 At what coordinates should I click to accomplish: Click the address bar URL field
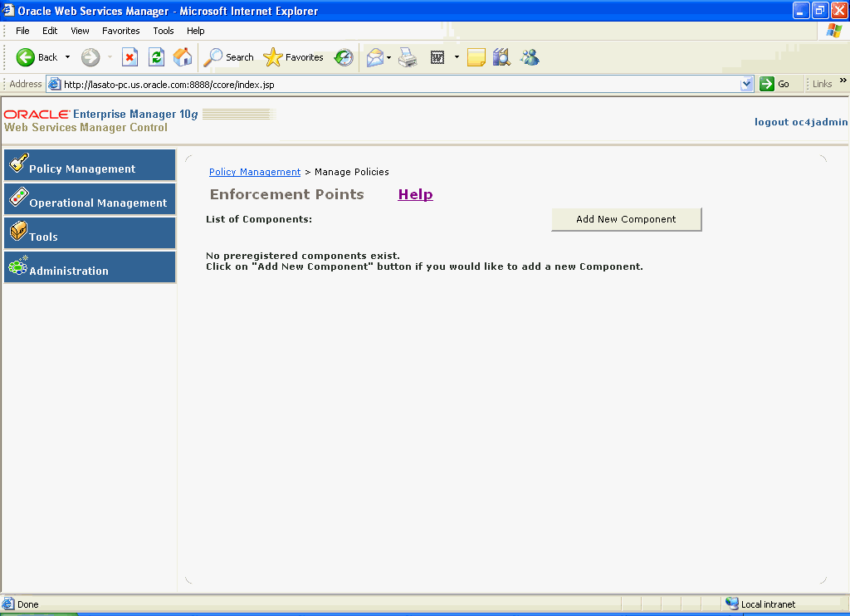coord(400,84)
